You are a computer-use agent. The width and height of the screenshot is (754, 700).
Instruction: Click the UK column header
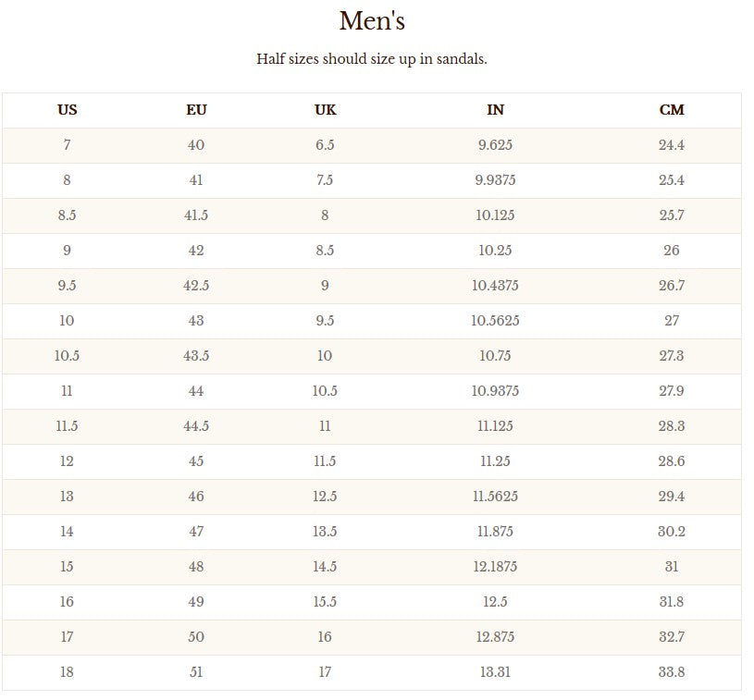(325, 110)
